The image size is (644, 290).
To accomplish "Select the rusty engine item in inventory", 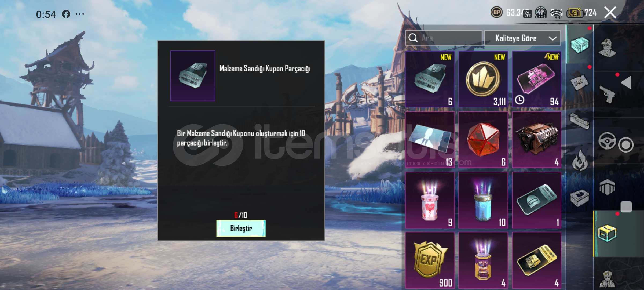I will pyautogui.click(x=536, y=140).
